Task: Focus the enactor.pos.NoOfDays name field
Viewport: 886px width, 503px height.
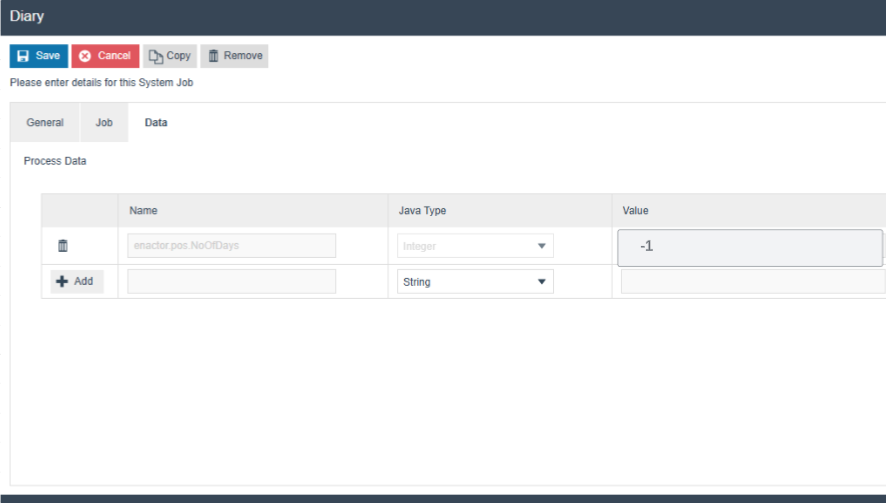Action: point(231,246)
